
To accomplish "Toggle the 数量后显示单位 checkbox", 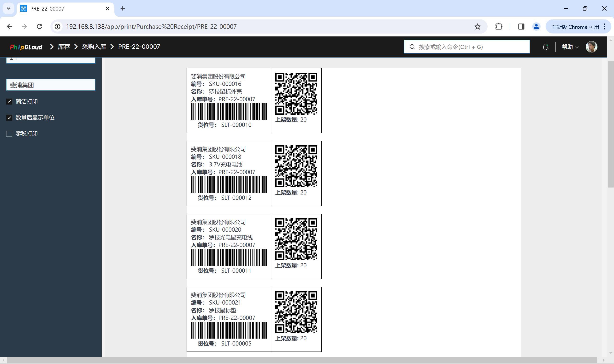I will pos(9,118).
